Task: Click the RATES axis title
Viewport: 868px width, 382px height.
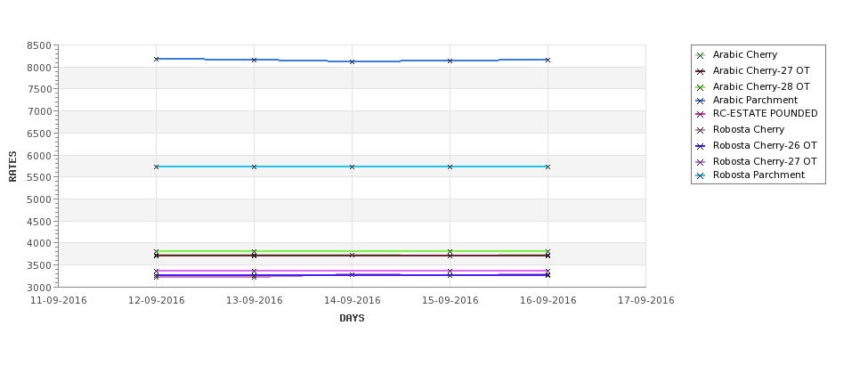Action: (x=12, y=167)
